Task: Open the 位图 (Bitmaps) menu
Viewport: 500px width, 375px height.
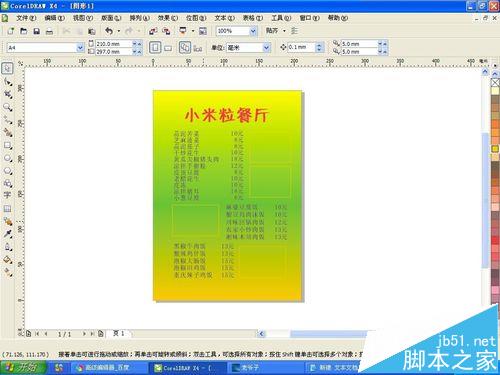Action: (x=196, y=18)
